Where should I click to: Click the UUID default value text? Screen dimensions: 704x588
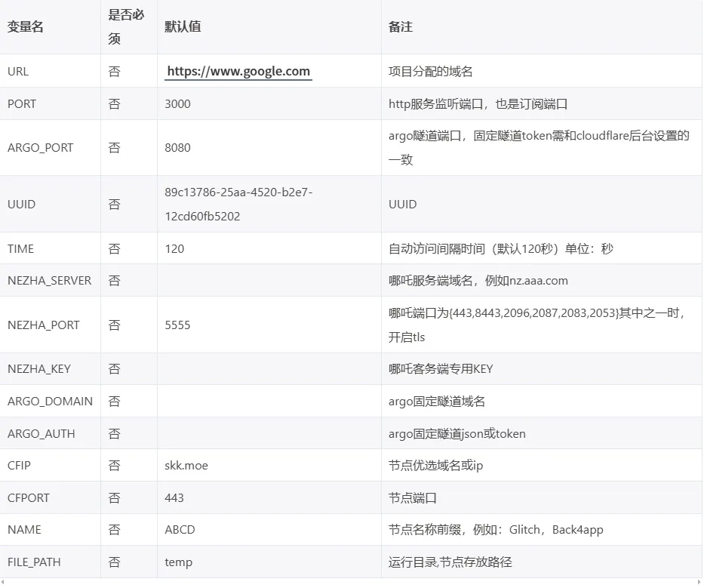(238, 204)
